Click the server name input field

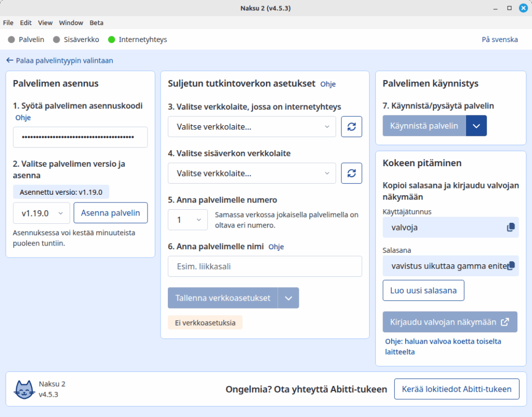265,266
